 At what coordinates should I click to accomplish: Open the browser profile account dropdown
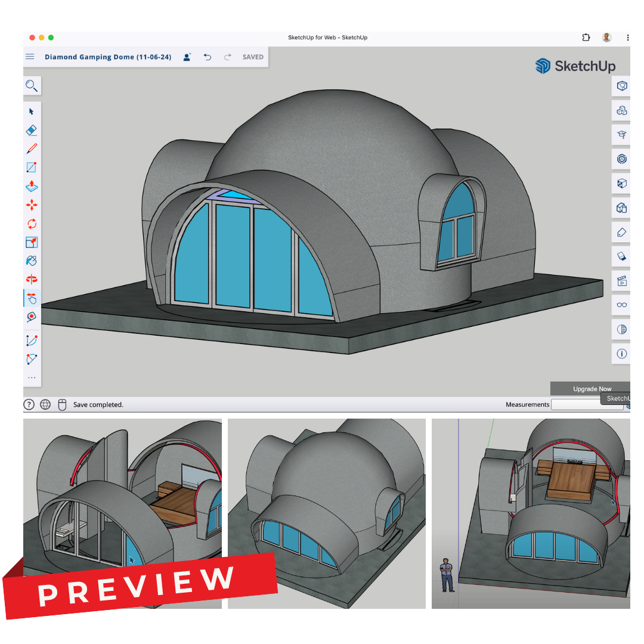606,37
